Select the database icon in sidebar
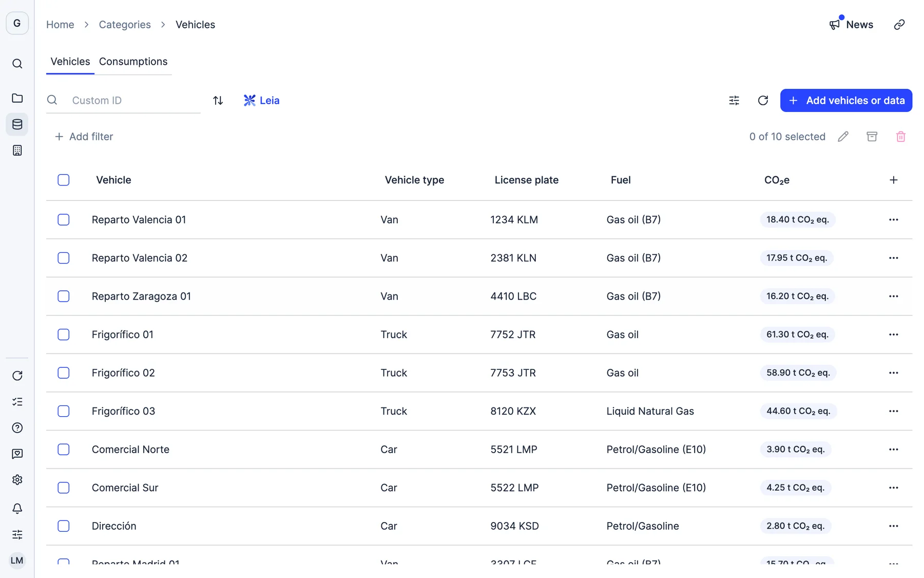This screenshot has width=924, height=578. [17, 124]
